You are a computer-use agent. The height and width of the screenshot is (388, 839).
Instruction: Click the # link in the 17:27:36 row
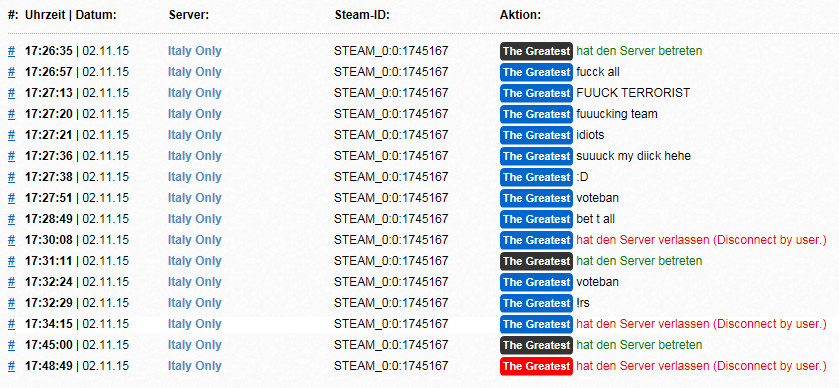11,156
